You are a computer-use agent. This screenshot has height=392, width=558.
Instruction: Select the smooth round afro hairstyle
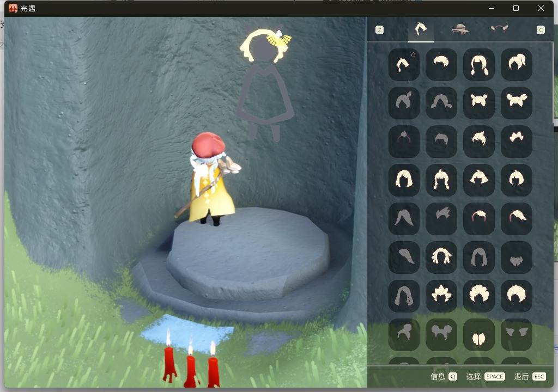(x=517, y=296)
